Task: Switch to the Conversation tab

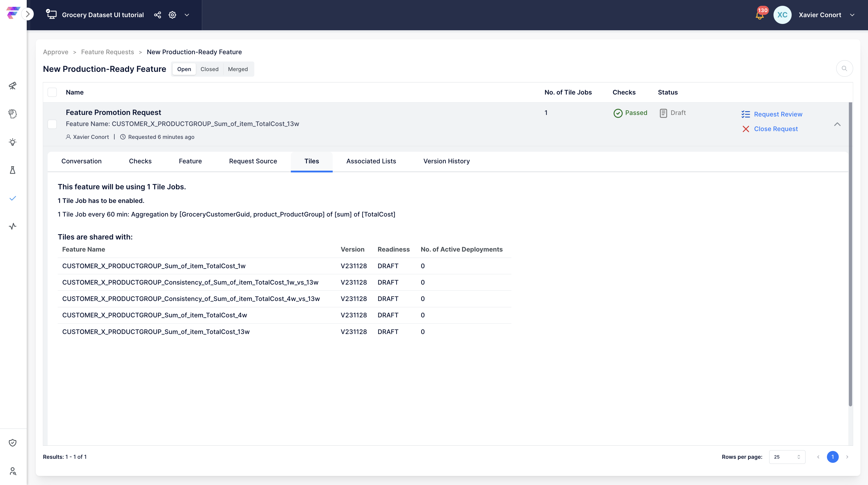Action: point(81,161)
